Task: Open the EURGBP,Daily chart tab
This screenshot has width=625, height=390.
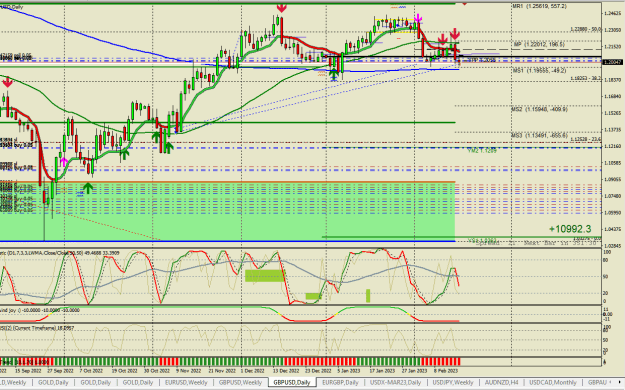Action: coord(340,382)
